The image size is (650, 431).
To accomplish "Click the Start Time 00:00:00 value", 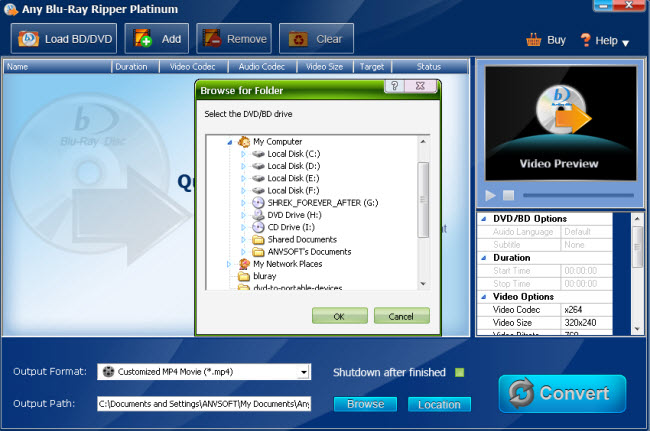I will coord(586,271).
